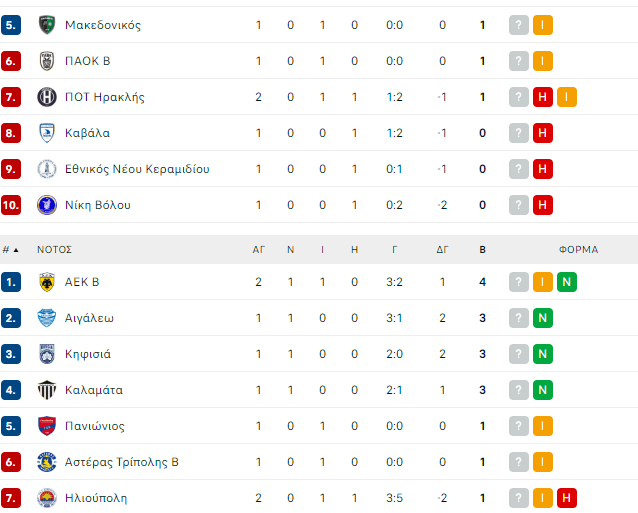Click the ΝΟΤΟΣ group header label
638x513 pixels.
pyautogui.click(x=55, y=250)
